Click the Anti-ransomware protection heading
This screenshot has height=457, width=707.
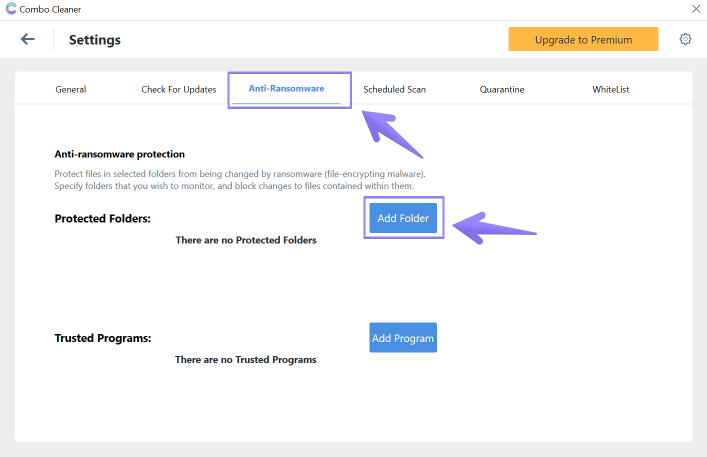point(120,154)
